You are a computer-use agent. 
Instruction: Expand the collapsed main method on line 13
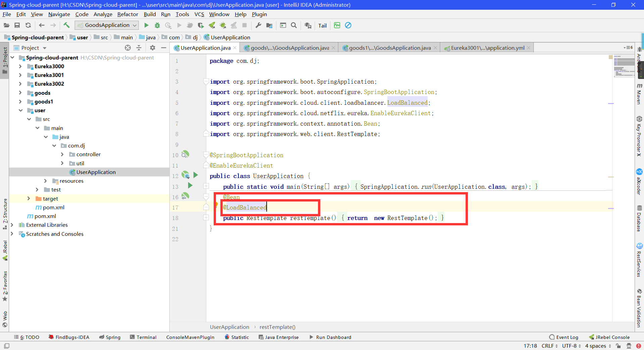pos(206,186)
